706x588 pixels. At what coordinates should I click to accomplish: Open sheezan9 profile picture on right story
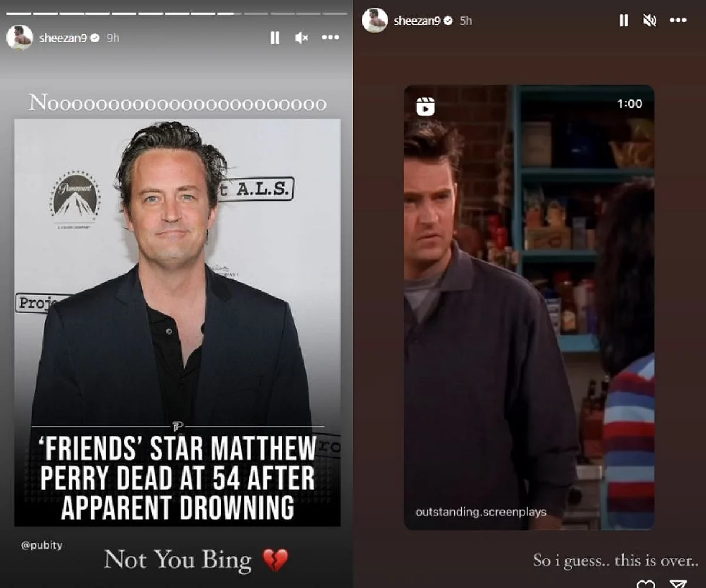(x=375, y=20)
